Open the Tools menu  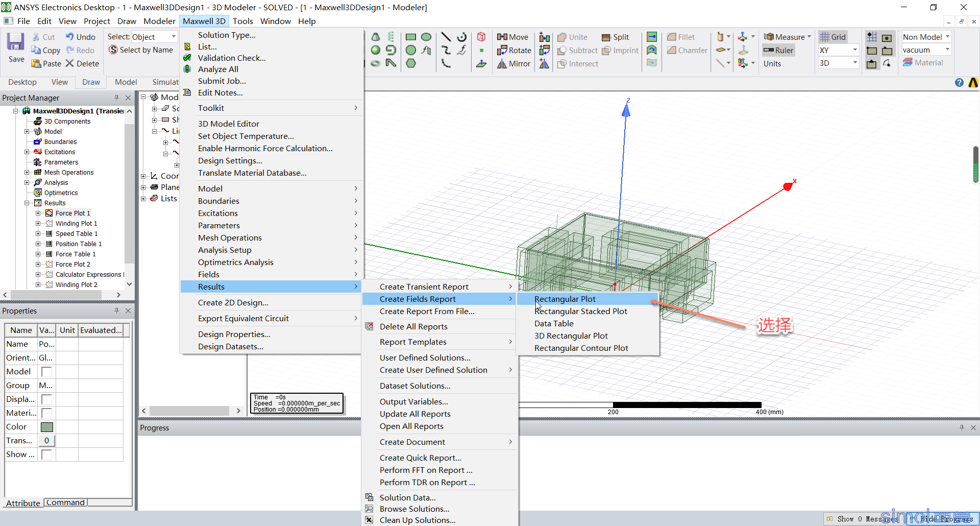(243, 21)
